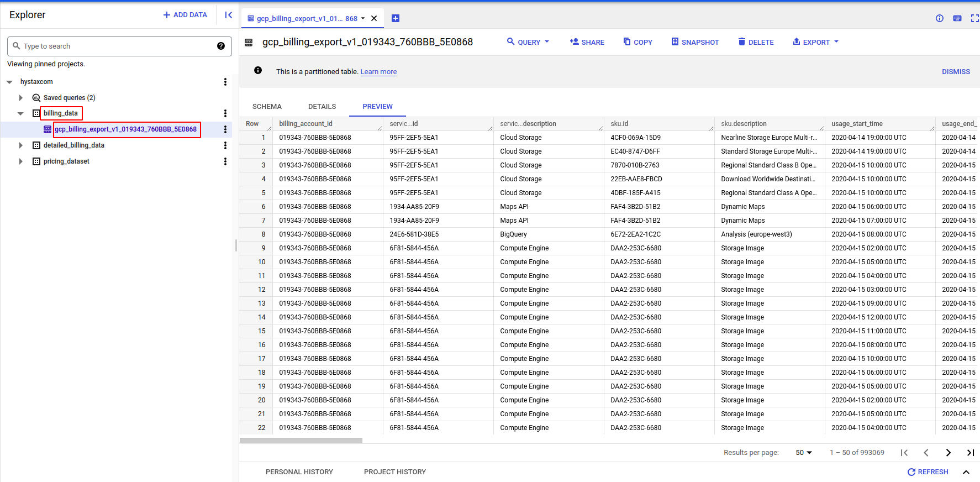The height and width of the screenshot is (482, 980).
Task: Switch to the Schema tab
Action: (x=267, y=107)
